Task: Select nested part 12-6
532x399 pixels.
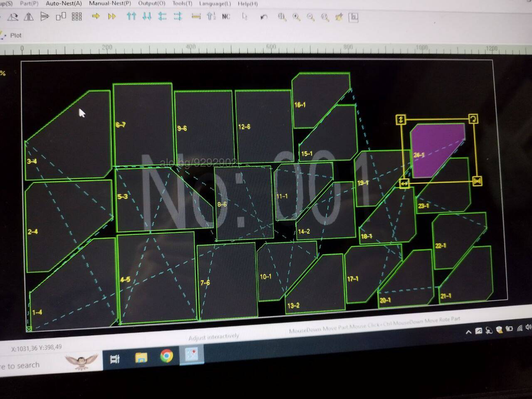Action: click(264, 126)
